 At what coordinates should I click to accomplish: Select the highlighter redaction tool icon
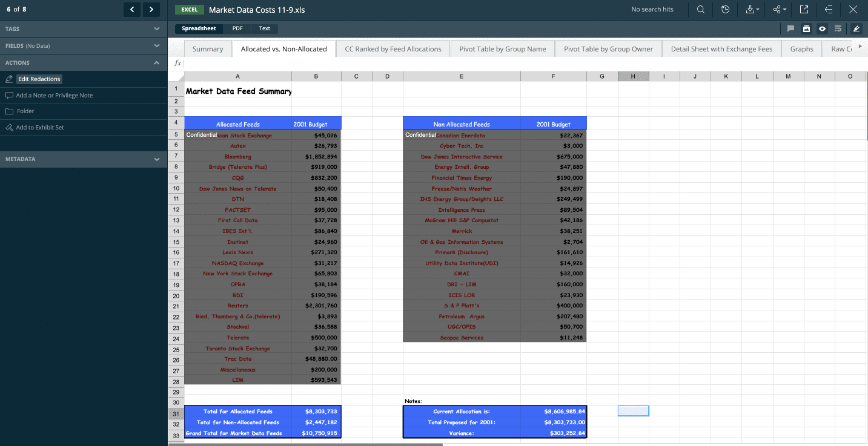pos(855,28)
